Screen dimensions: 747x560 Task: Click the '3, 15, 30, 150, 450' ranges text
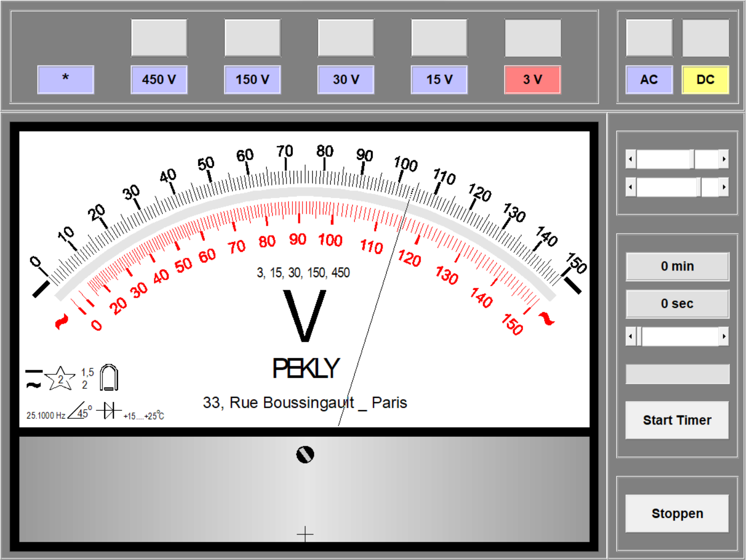click(x=303, y=273)
